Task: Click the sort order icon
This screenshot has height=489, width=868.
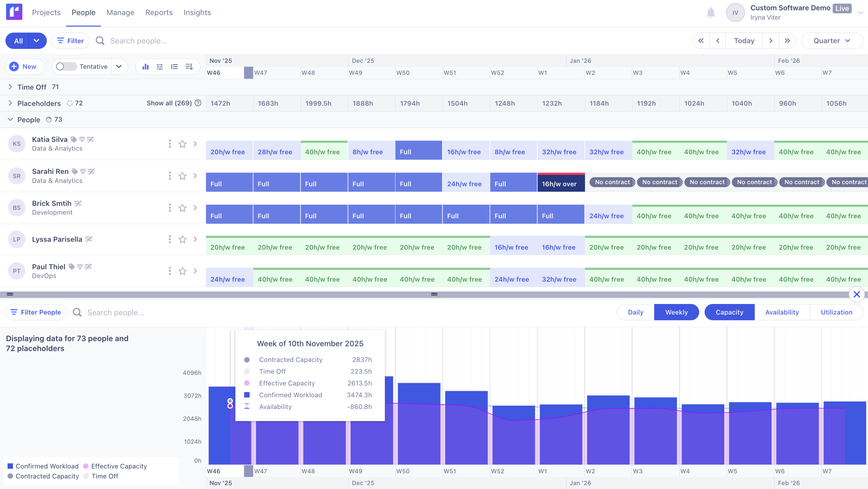Action: pos(189,66)
